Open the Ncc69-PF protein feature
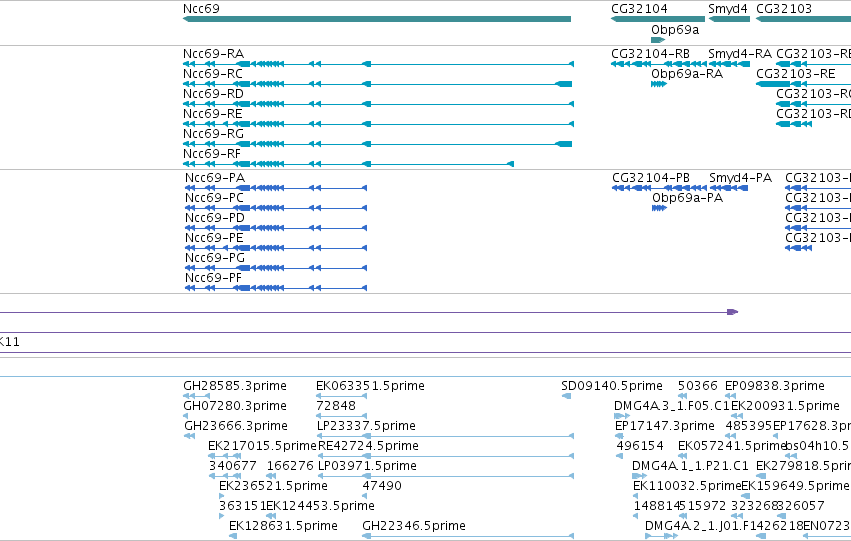 pos(276,288)
